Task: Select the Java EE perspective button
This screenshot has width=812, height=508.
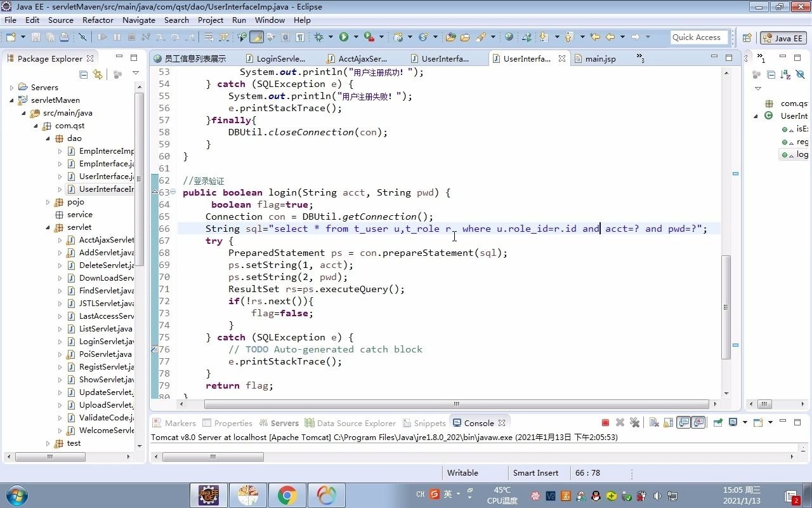Action: [783, 38]
